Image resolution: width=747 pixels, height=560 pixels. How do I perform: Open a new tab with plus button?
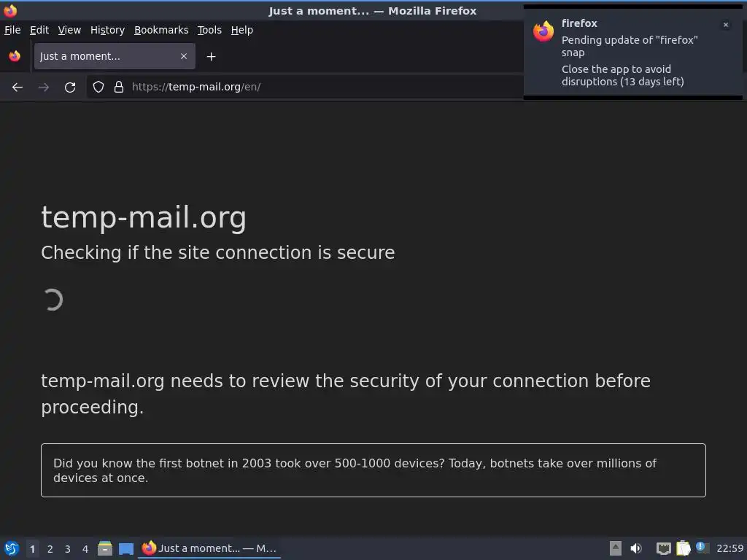[211, 57]
